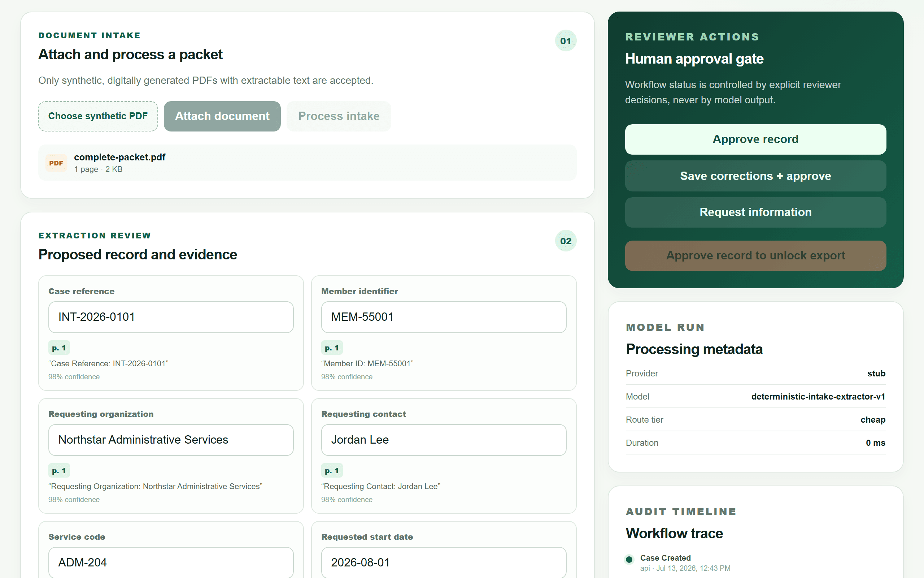Click the 'Service code' field label
Image resolution: width=924 pixels, height=578 pixels.
(77, 537)
